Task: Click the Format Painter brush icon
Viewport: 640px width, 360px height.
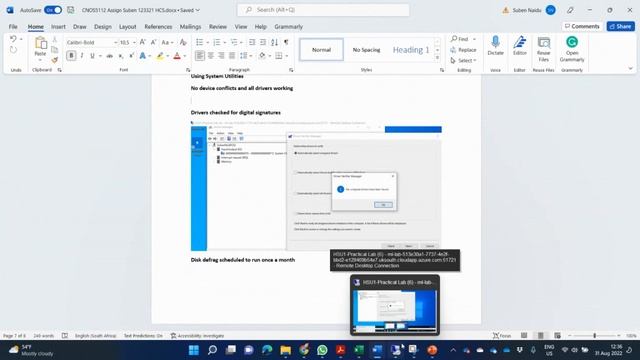Action: [x=55, y=60]
